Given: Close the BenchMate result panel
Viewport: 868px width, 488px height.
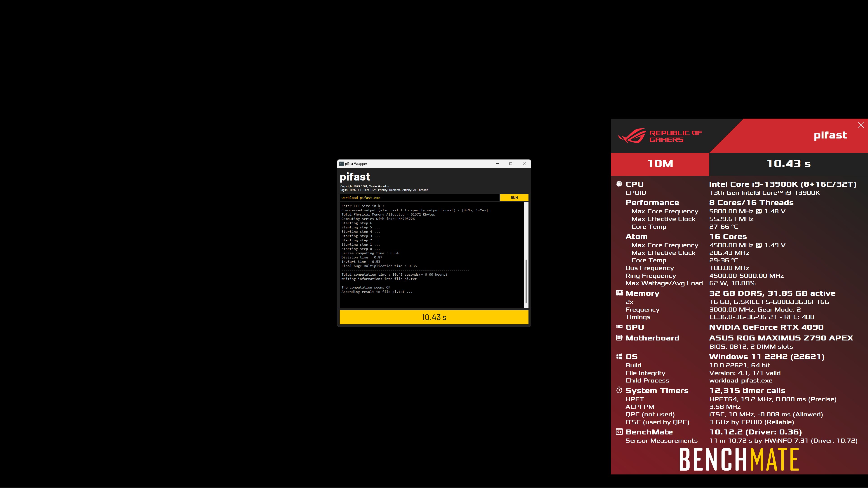Looking at the screenshot, I should point(861,125).
